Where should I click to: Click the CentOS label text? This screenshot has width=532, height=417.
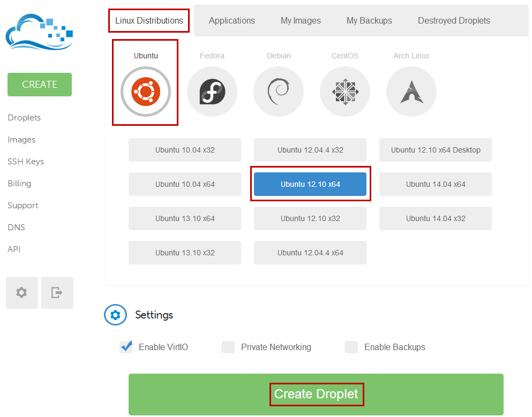[344, 56]
